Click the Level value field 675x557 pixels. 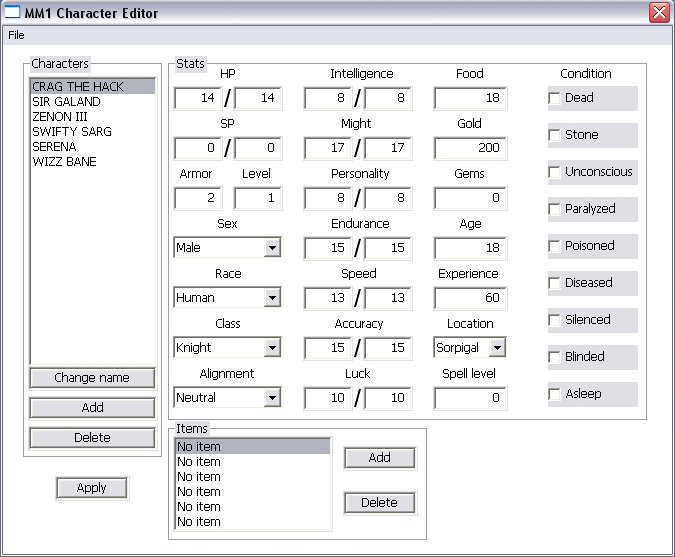coord(258,198)
